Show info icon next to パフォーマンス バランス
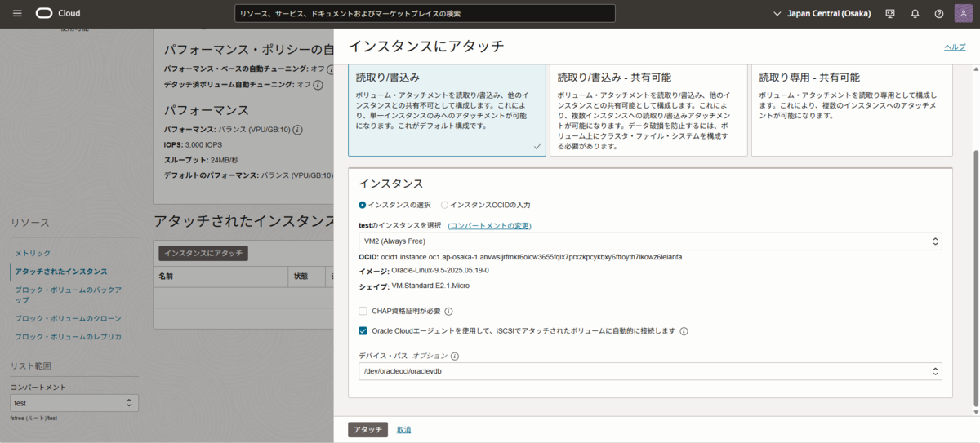980x443 pixels. click(x=298, y=130)
